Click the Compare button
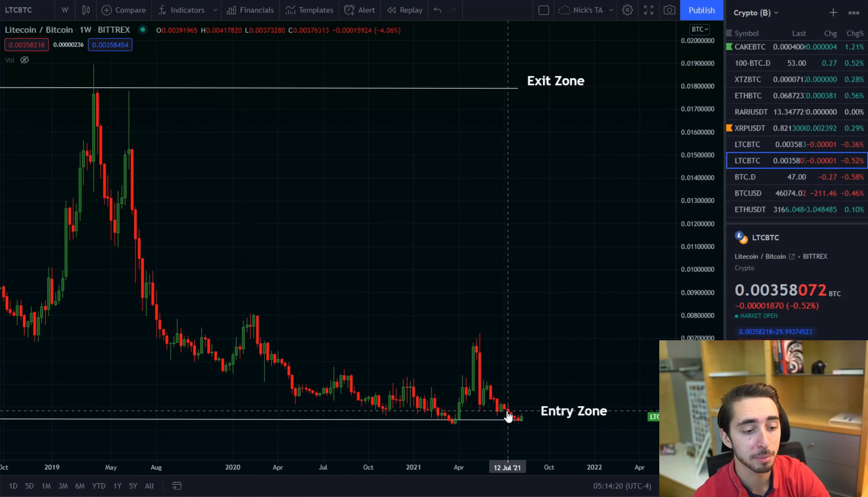This screenshot has height=497, width=868. pyautogui.click(x=124, y=10)
